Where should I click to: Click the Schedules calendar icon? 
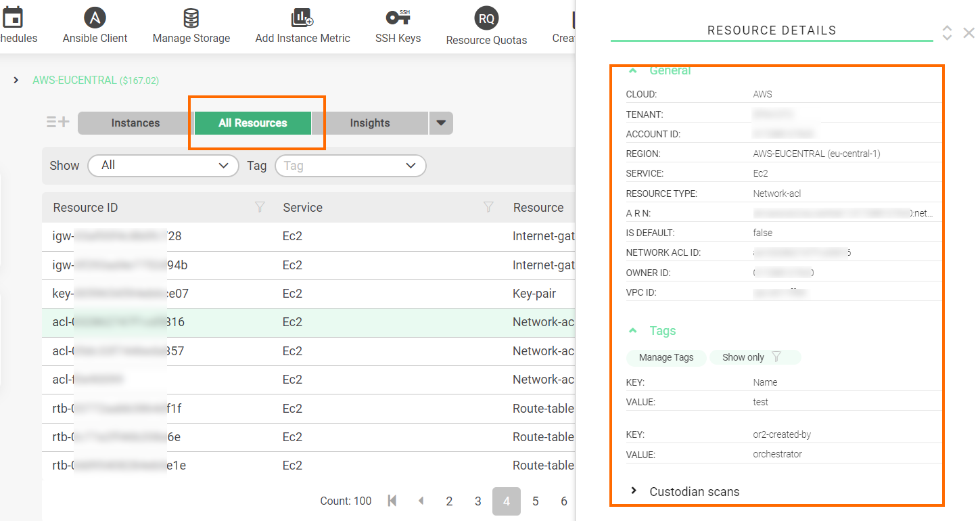pyautogui.click(x=12, y=18)
